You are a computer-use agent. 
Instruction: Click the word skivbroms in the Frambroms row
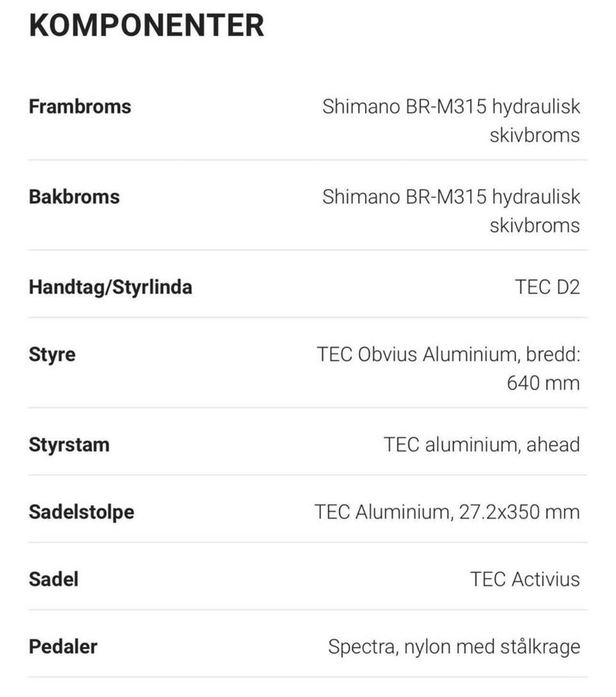point(535,135)
